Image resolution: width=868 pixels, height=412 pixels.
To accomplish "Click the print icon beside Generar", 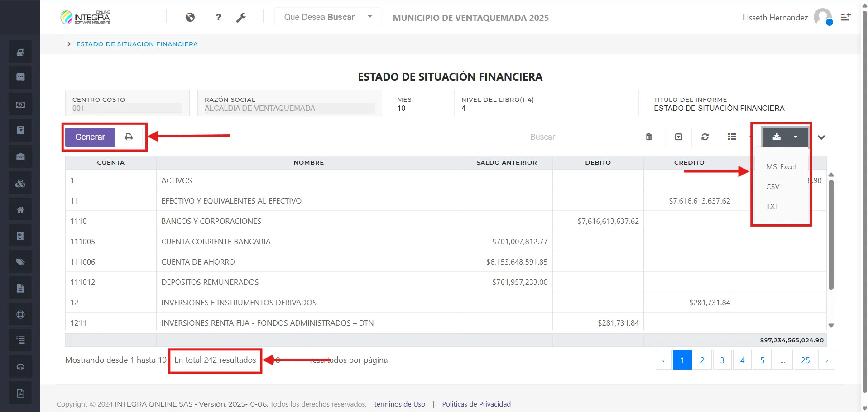I will coord(129,137).
